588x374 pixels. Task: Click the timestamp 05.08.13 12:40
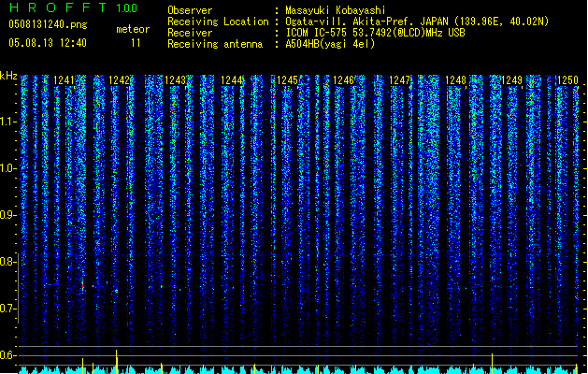coord(48,43)
